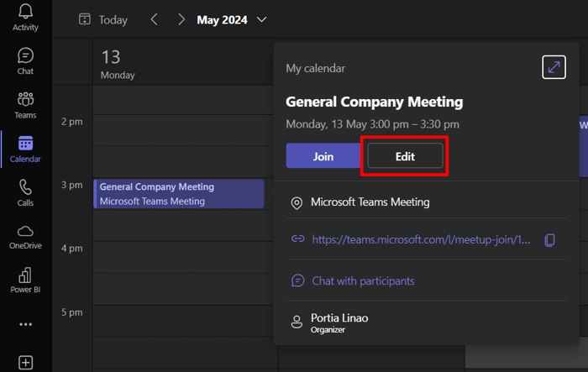Screen dimensions: 588x372
Task: Add a new app via the plus icon
Action: pyautogui.click(x=25, y=363)
